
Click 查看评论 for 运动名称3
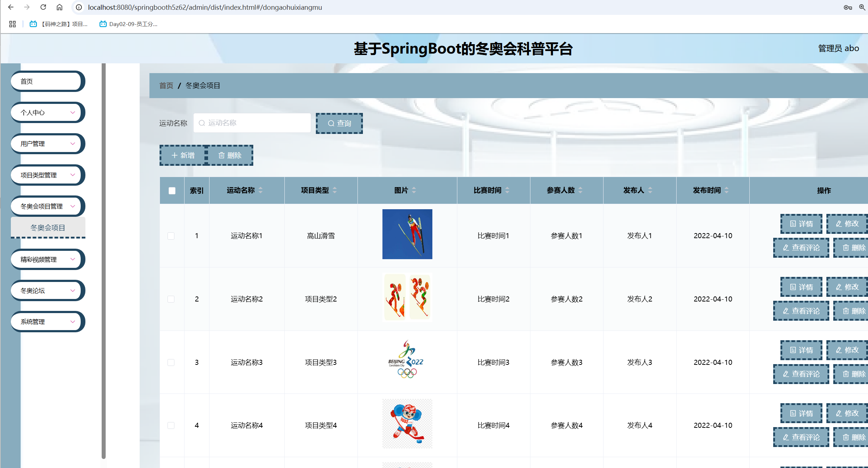[801, 374]
